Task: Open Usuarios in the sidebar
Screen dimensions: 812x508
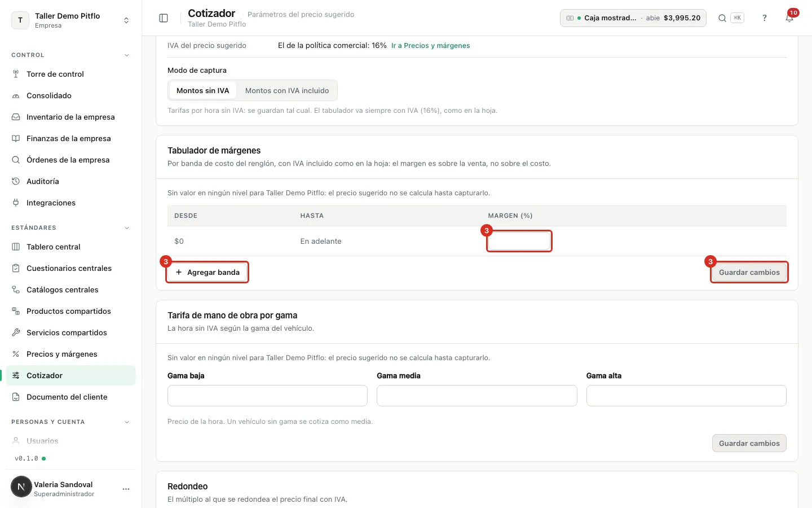Action: [71, 441]
